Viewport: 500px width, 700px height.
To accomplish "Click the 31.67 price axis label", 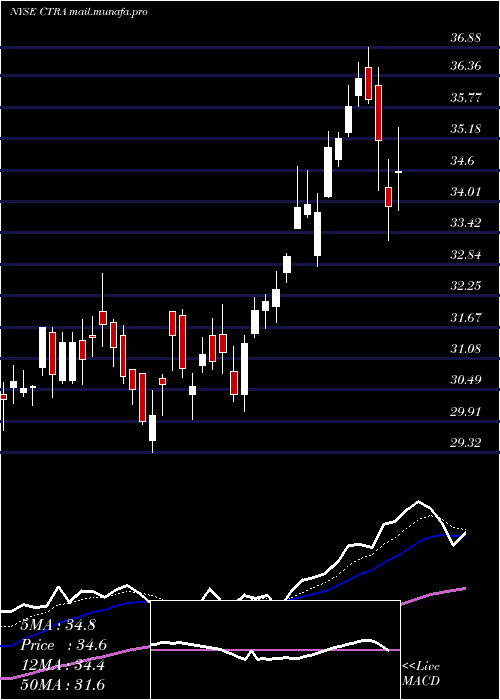I will click(x=465, y=318).
